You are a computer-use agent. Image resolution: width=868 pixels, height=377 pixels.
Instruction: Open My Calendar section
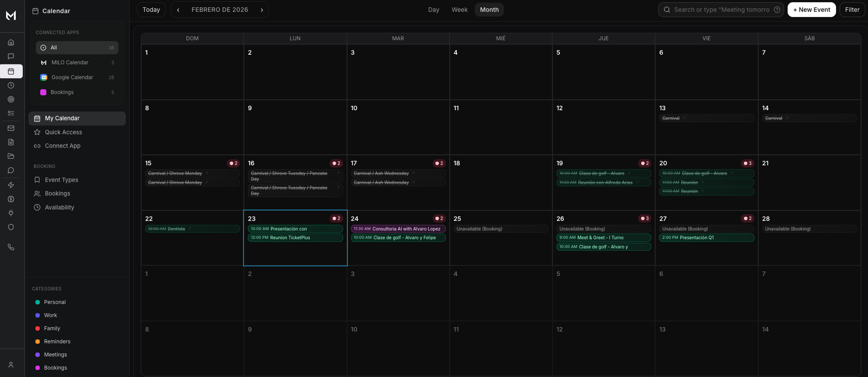click(77, 119)
